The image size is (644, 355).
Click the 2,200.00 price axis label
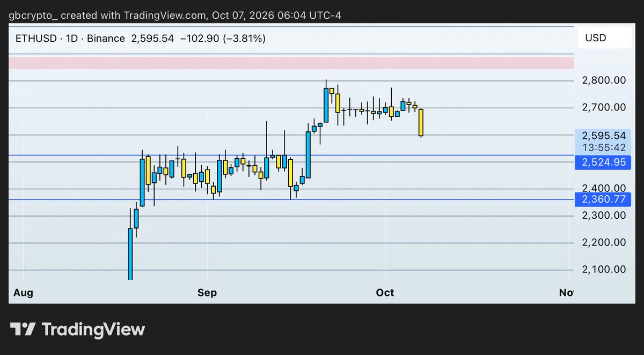click(604, 242)
